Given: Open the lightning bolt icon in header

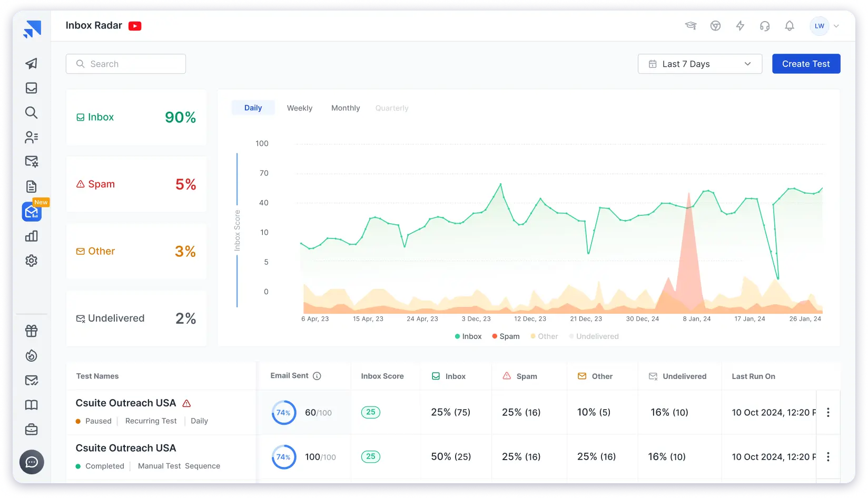Looking at the screenshot, I should point(740,26).
